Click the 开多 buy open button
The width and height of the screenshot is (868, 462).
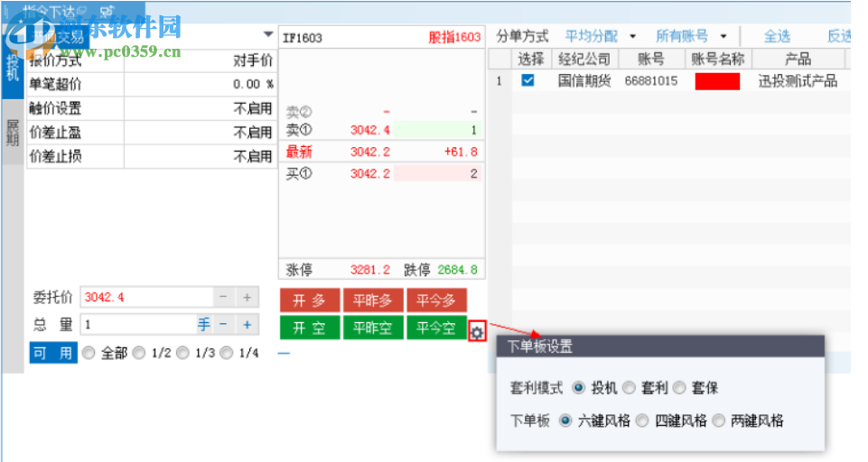pyautogui.click(x=310, y=300)
